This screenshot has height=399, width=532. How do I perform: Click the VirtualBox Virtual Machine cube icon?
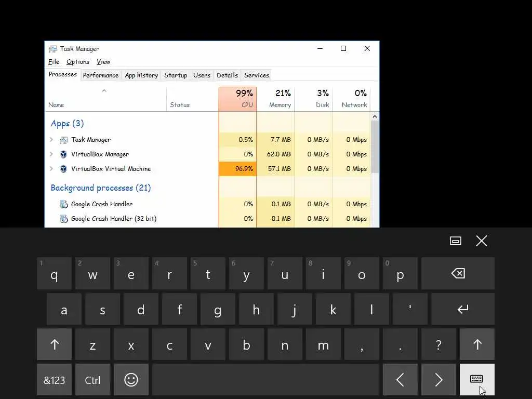pos(63,169)
